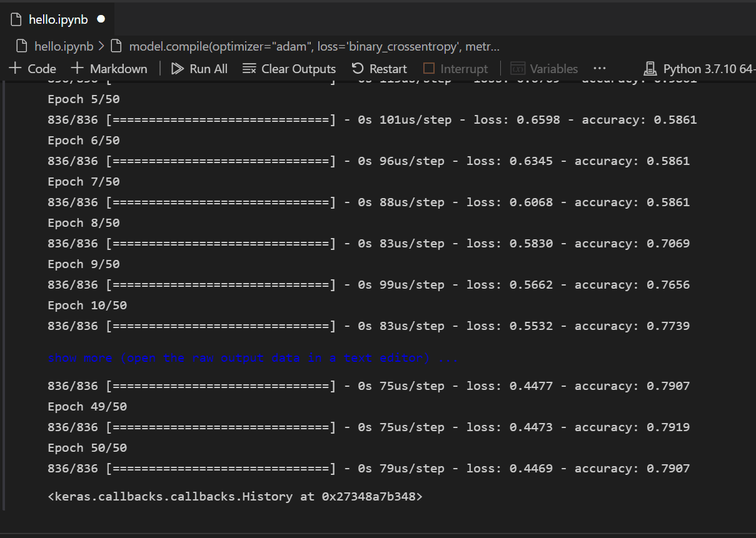Add a new Code cell
756x538 pixels.
(x=31, y=69)
